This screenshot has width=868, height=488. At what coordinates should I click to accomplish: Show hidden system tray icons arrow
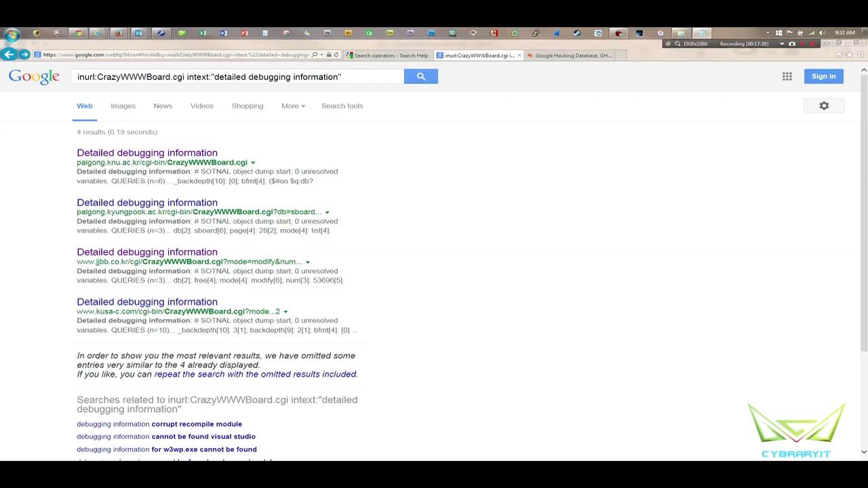point(768,33)
